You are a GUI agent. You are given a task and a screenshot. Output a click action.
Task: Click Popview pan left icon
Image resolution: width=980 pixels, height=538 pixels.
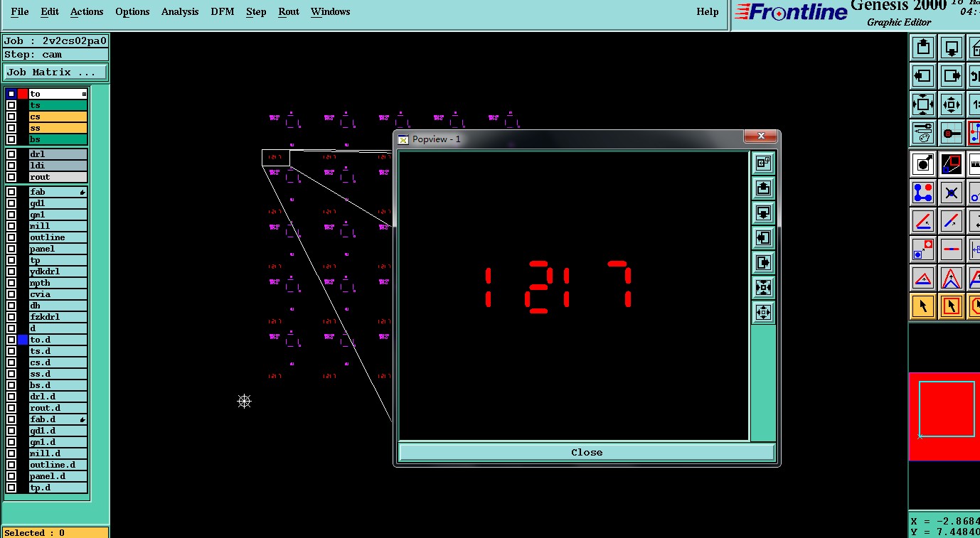[763, 237]
